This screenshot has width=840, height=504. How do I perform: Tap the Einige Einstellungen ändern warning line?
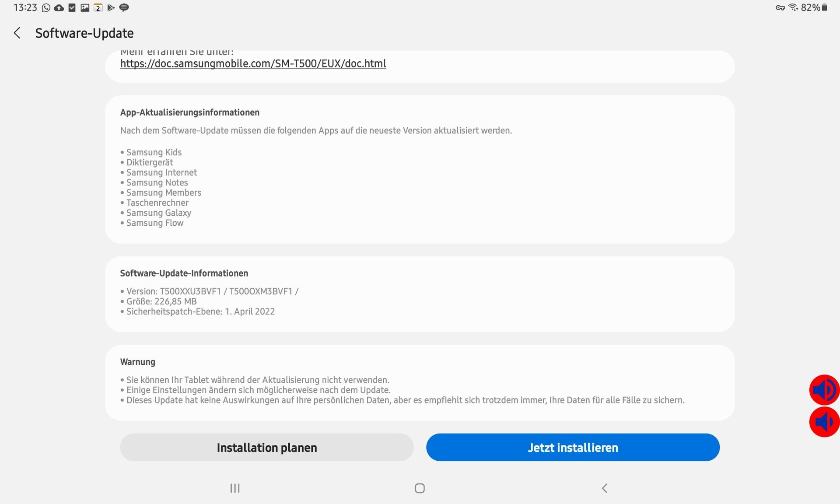tap(255, 390)
